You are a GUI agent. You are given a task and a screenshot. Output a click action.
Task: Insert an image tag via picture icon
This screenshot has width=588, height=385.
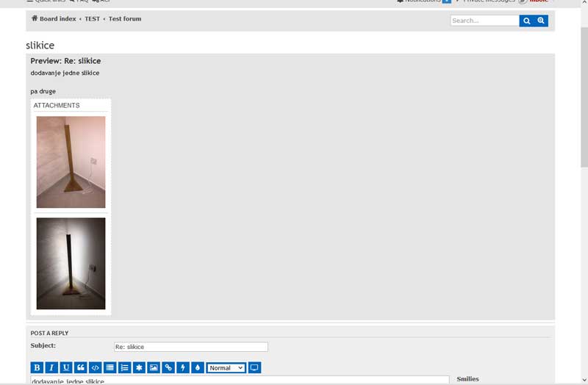click(154, 368)
